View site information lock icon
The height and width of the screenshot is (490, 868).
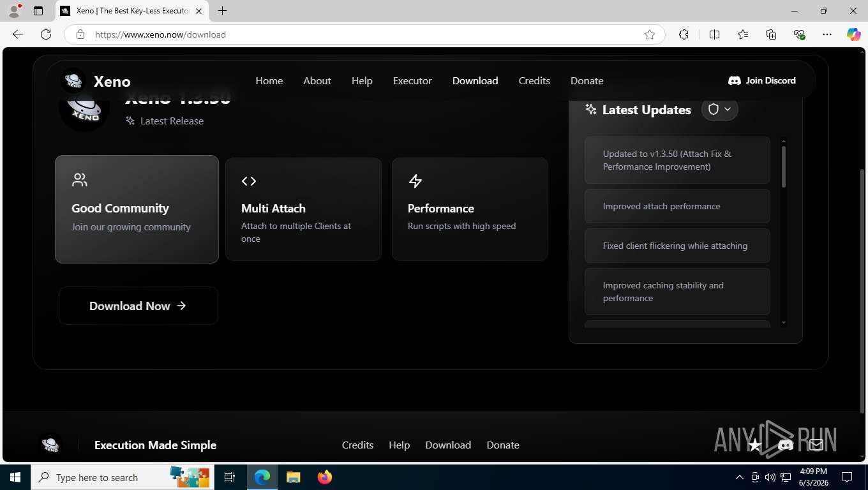coord(80,34)
